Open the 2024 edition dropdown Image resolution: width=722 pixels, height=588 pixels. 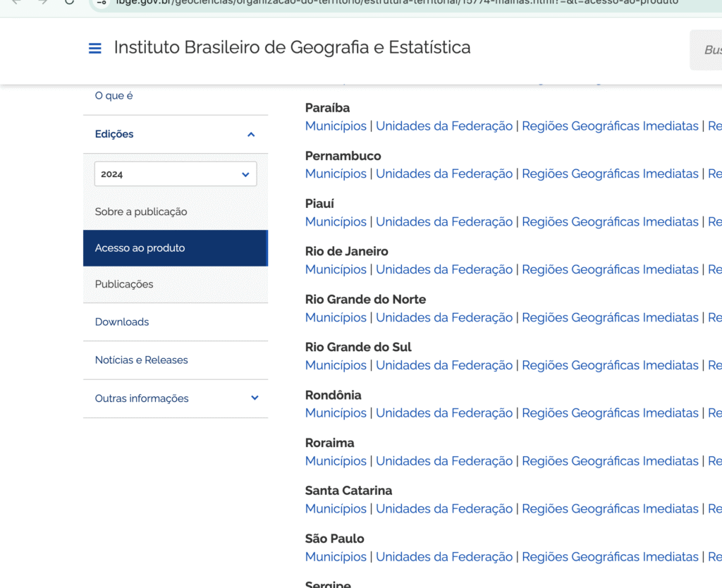[176, 174]
